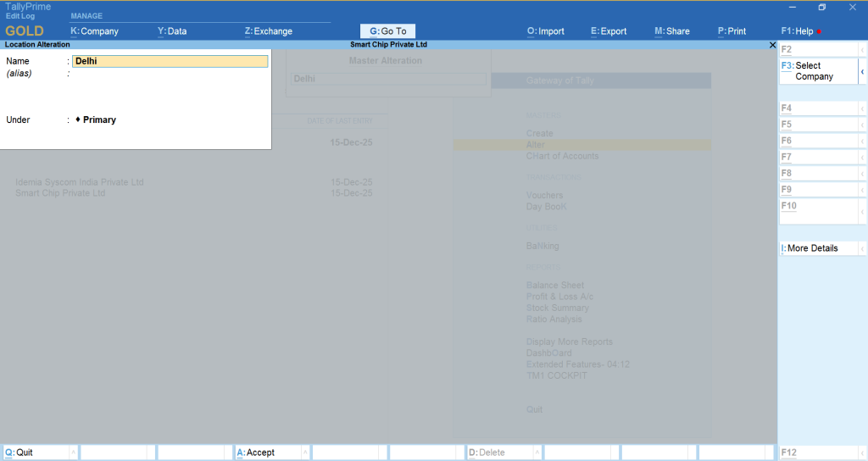Open the O: Import menu
This screenshot has height=461, width=868.
[545, 31]
